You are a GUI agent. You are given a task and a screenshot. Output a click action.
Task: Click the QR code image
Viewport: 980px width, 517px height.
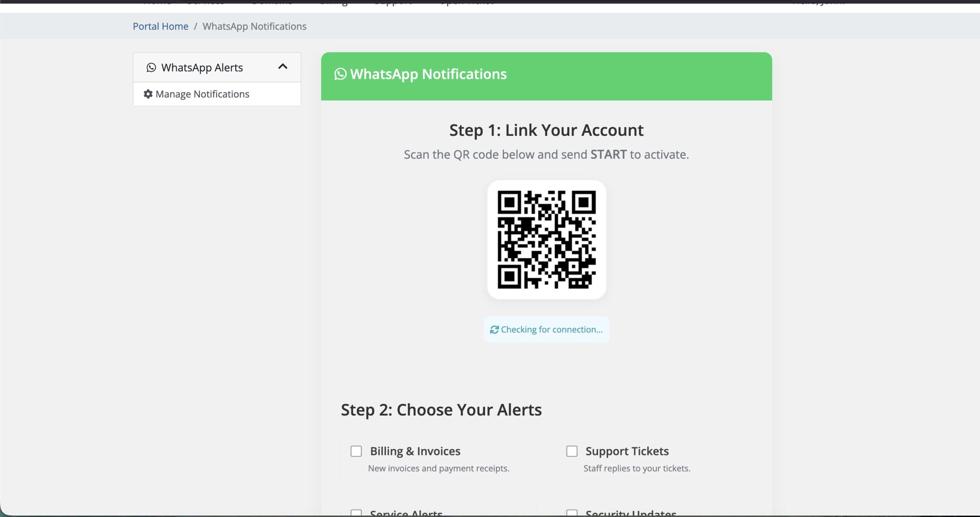click(x=546, y=239)
